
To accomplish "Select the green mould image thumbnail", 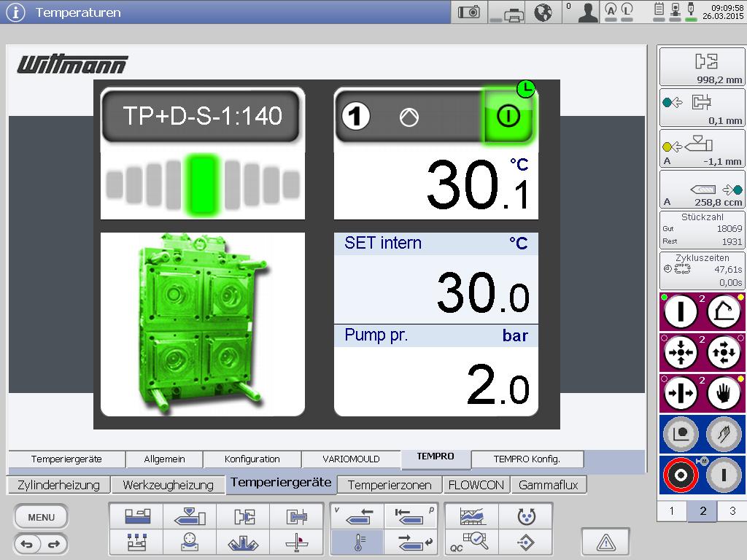I will (x=203, y=324).
